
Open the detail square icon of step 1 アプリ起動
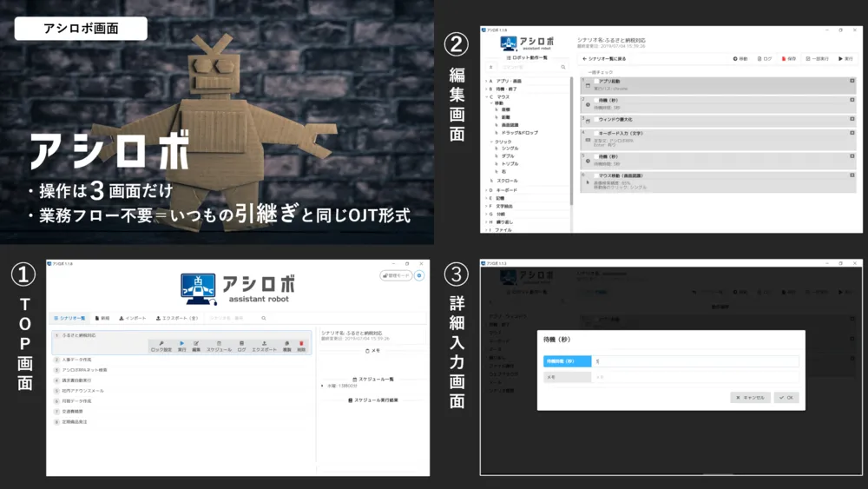(852, 81)
